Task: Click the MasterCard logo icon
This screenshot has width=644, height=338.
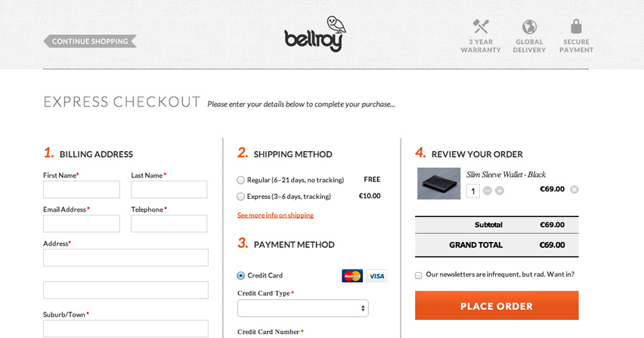Action: coord(352,276)
